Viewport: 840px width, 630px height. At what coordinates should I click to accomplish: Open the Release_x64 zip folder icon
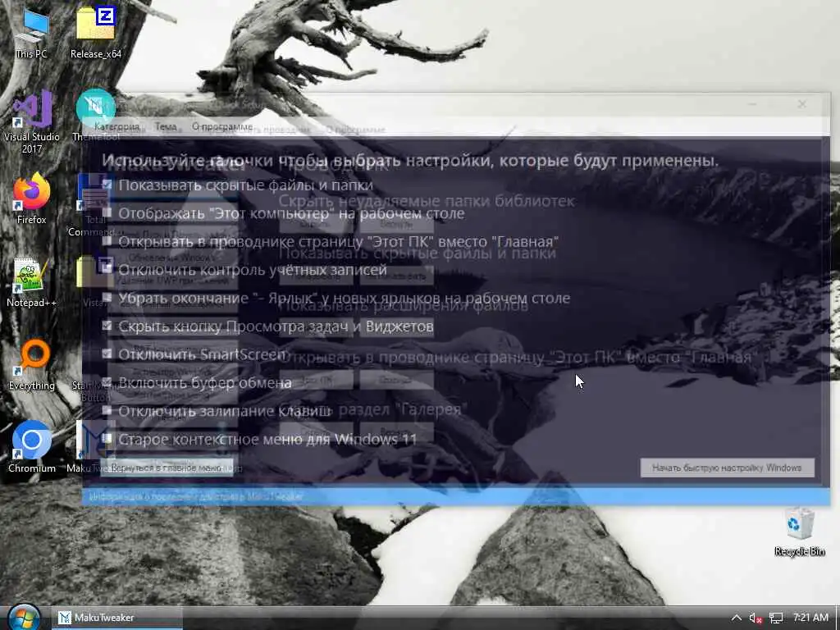96,32
